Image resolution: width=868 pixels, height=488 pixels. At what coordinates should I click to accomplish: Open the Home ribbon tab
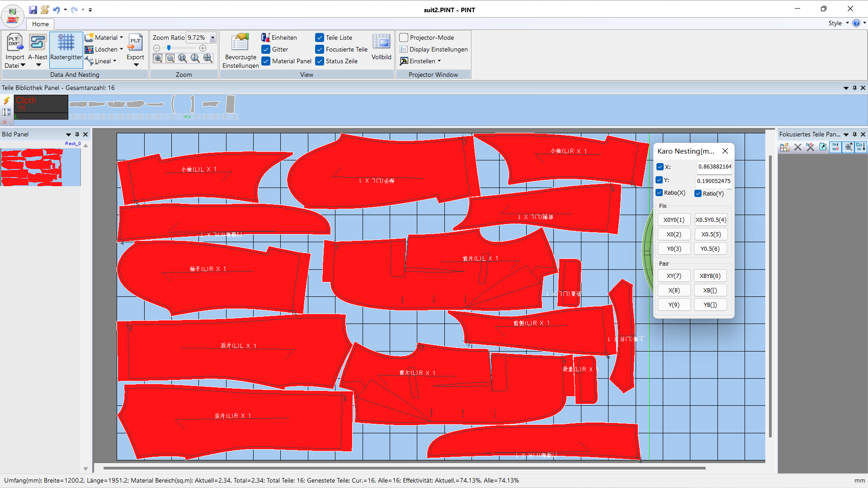pyautogui.click(x=40, y=24)
